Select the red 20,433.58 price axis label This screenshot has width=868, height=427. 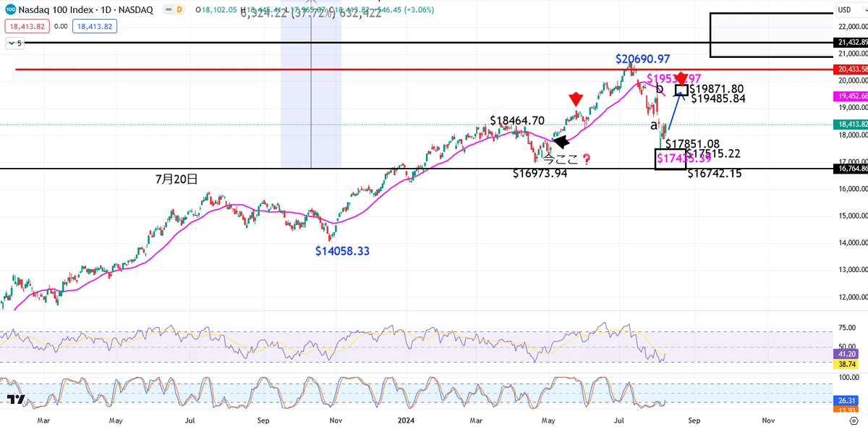(x=850, y=69)
